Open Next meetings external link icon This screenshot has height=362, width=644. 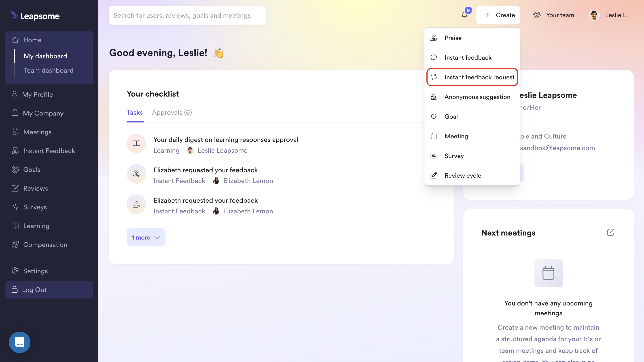click(610, 232)
